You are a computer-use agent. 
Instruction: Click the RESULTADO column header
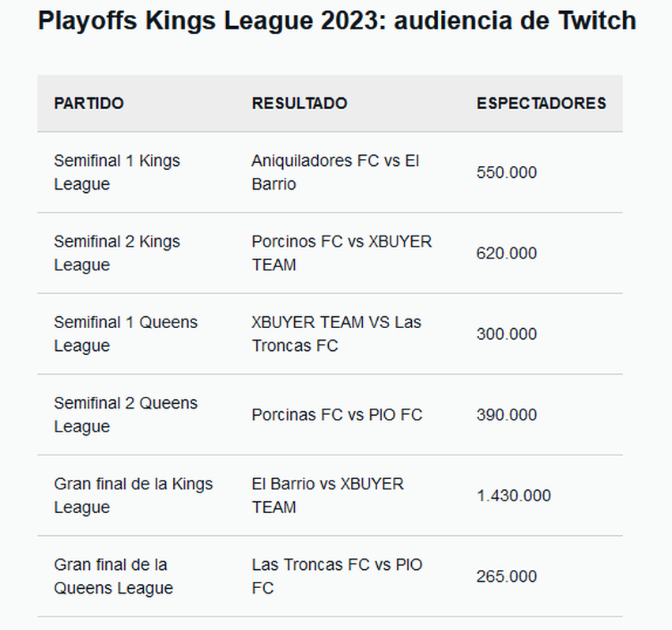[299, 104]
